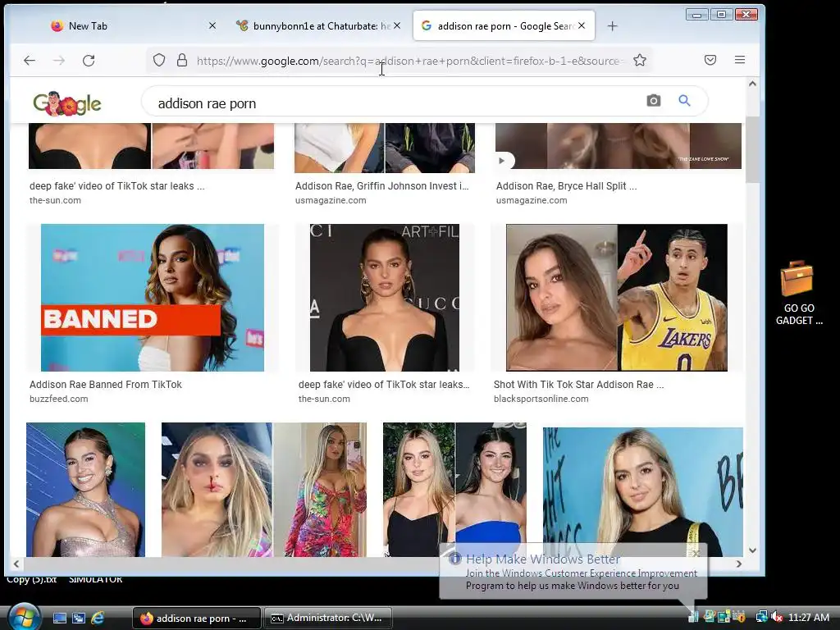The width and height of the screenshot is (840, 630).
Task: Activate Administrator command prompt taskbar button
Action: [x=328, y=619]
